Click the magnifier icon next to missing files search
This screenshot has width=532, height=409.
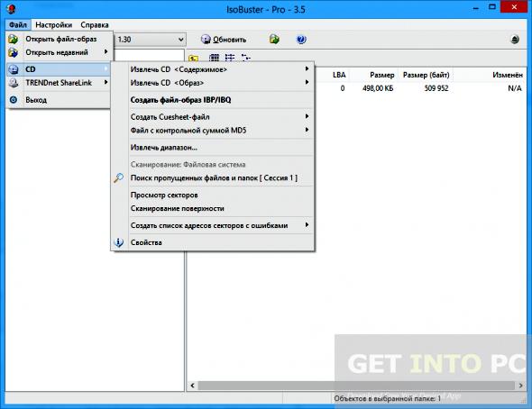118,177
